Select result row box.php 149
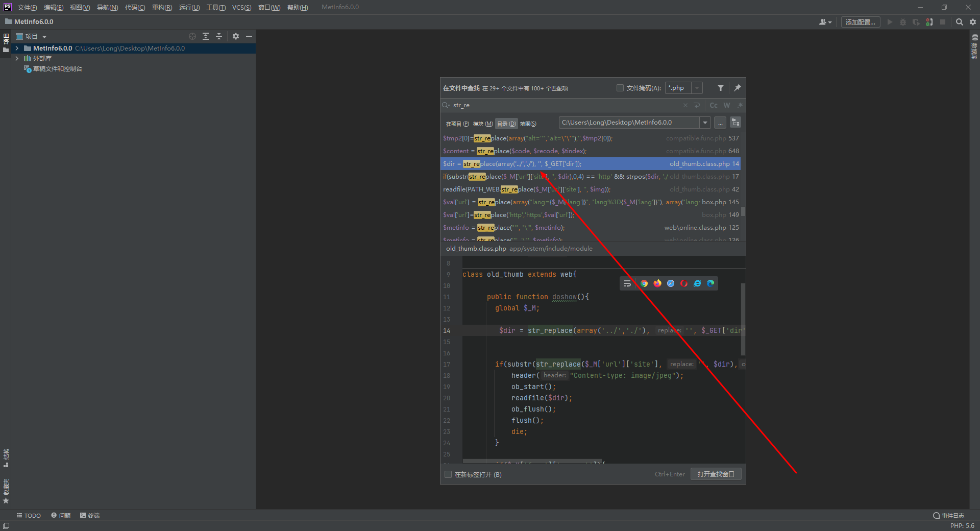The image size is (980, 531). [x=590, y=214]
